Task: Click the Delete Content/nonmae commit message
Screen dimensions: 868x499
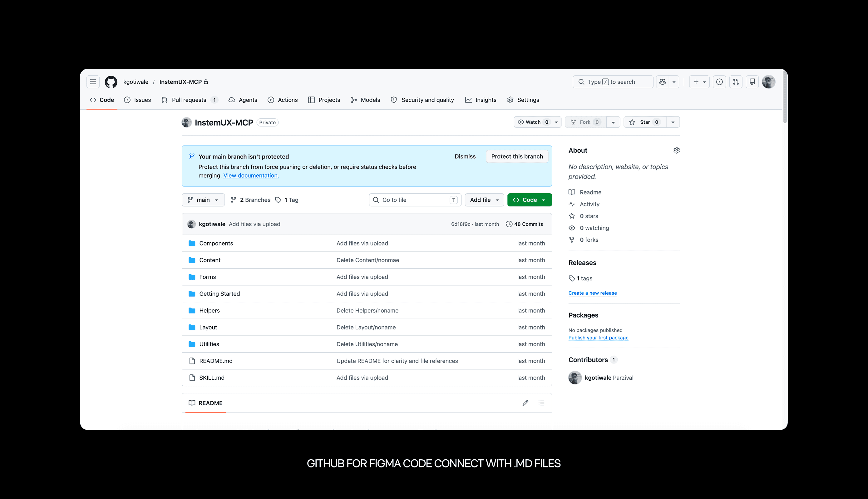Action: (x=368, y=260)
